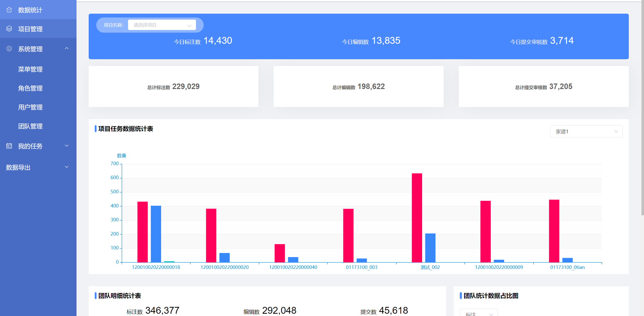Screen dimensions: 644x316
Task: Click the red bar for 01173100_0tian
Action: (x=554, y=231)
